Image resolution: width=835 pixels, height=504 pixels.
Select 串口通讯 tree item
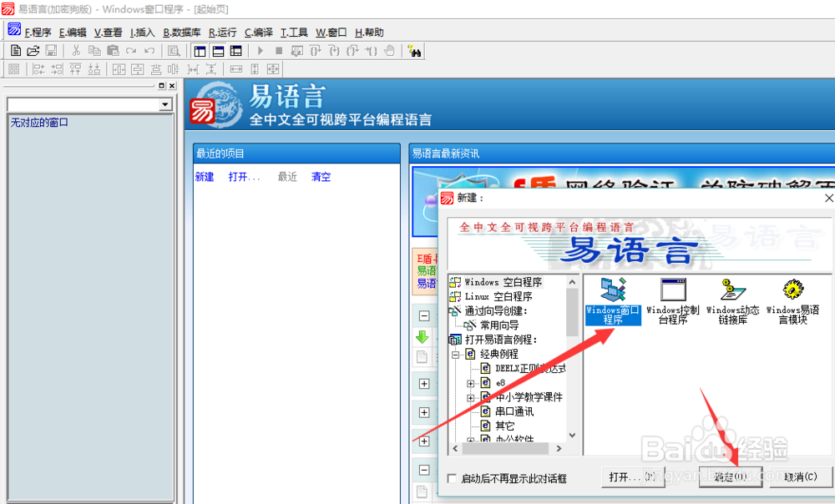pyautogui.click(x=514, y=411)
